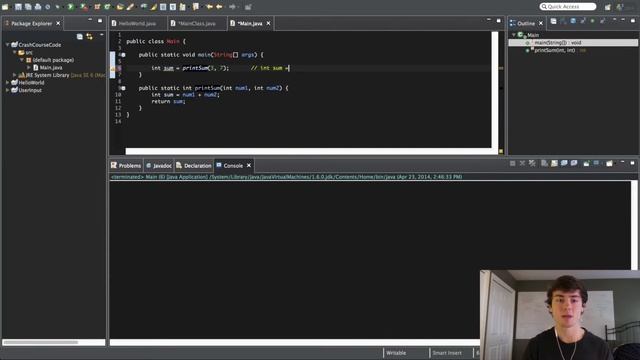The image size is (640, 360).
Task: Click the New file wizard icon
Action: [5, 7]
